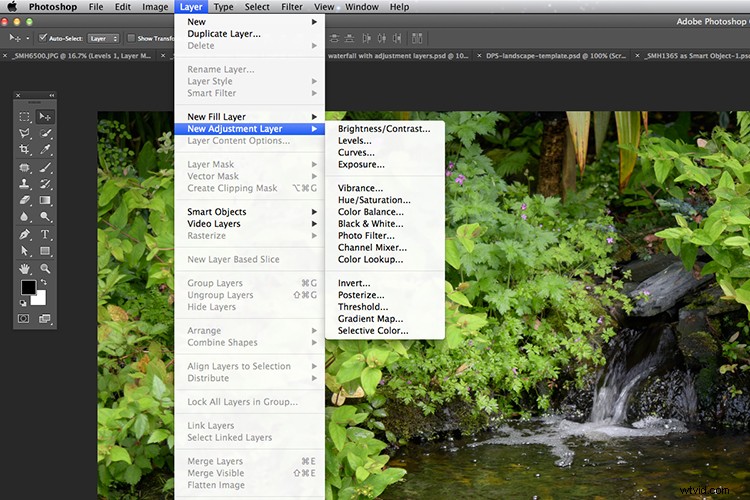Image resolution: width=750 pixels, height=500 pixels.
Task: Click the black foreground color swatch
Action: (27, 286)
